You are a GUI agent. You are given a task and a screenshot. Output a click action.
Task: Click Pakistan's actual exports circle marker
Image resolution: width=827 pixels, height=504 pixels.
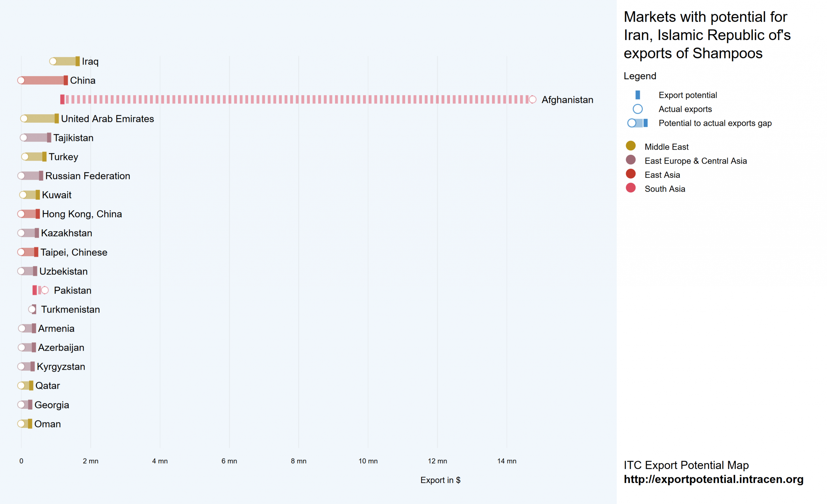tap(45, 290)
